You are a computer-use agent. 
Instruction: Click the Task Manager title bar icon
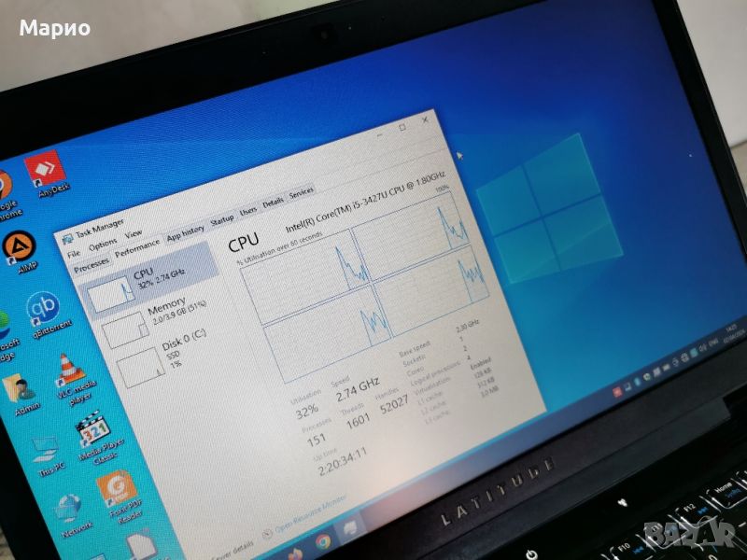point(68,238)
